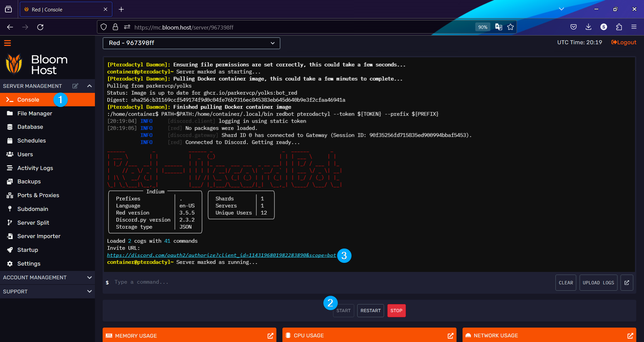The height and width of the screenshot is (342, 644).
Task: Click the Upload Logs button
Action: point(598,283)
